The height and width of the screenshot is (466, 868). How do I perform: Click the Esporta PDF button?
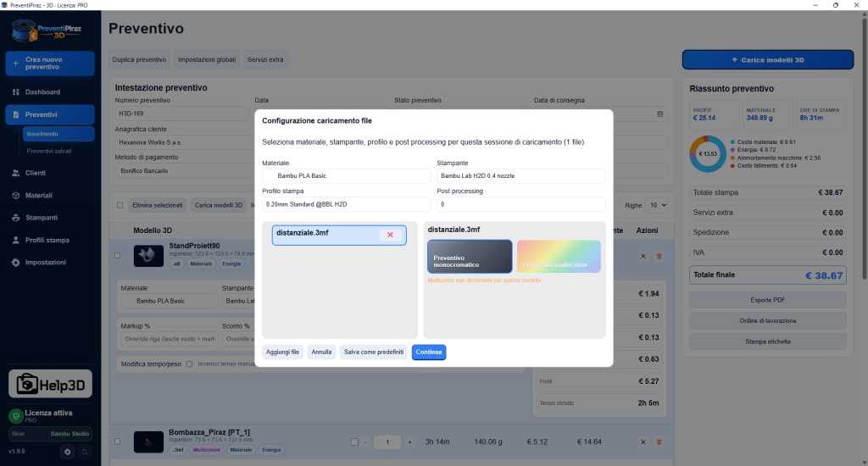(x=768, y=300)
